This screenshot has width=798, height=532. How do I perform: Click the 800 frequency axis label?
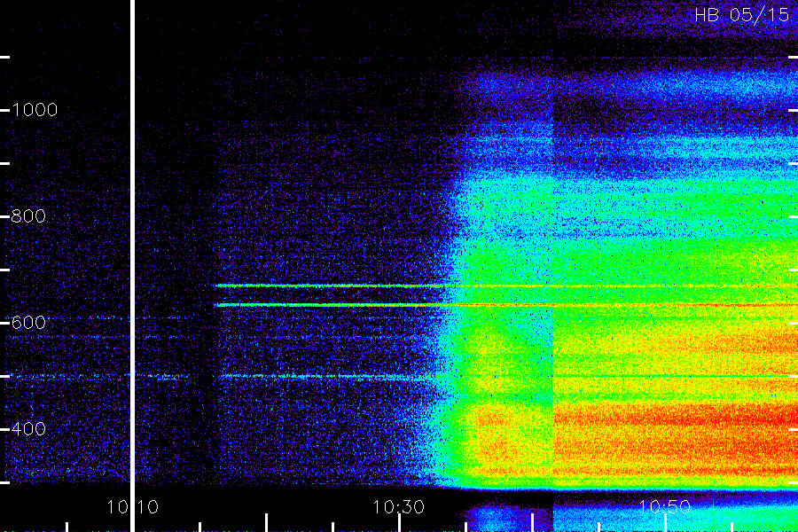tap(28, 216)
